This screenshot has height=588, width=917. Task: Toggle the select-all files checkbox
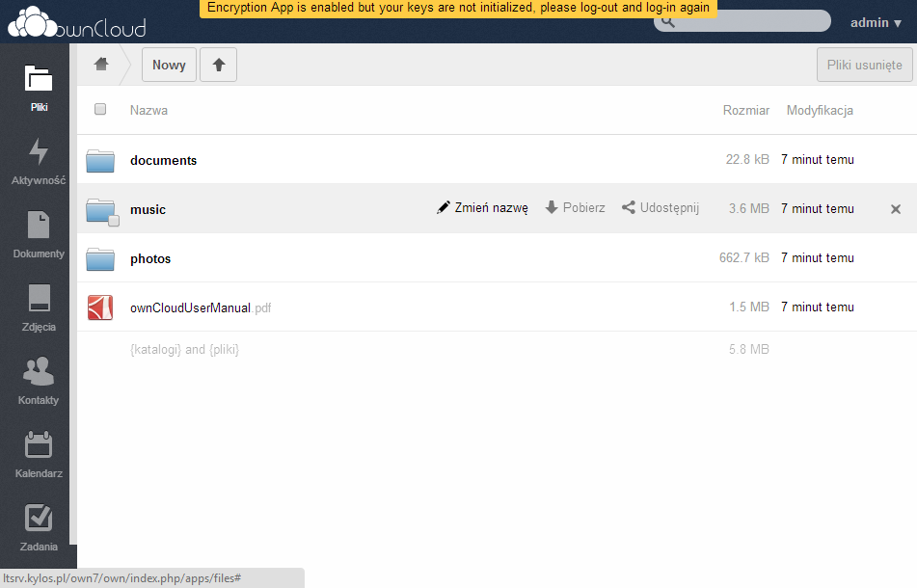tap(100, 109)
